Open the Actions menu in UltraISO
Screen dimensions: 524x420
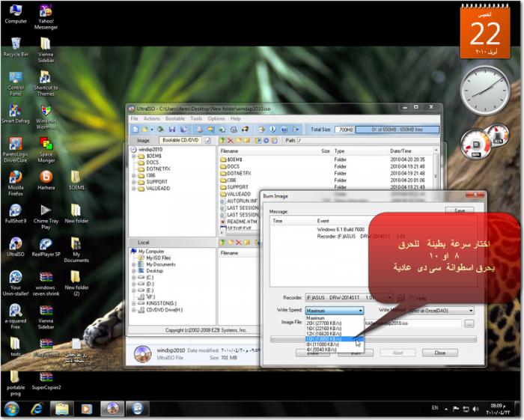[152, 118]
